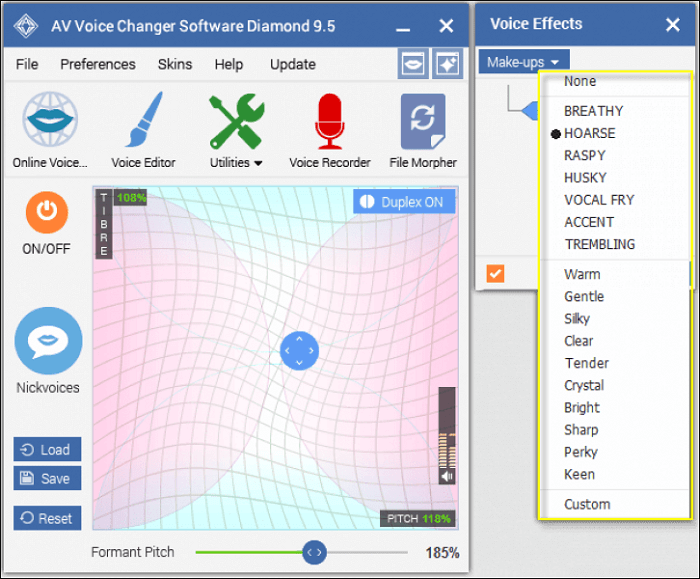Open the Online Voice lips icon
Image resolution: width=700 pixels, height=579 pixels.
tap(50, 122)
